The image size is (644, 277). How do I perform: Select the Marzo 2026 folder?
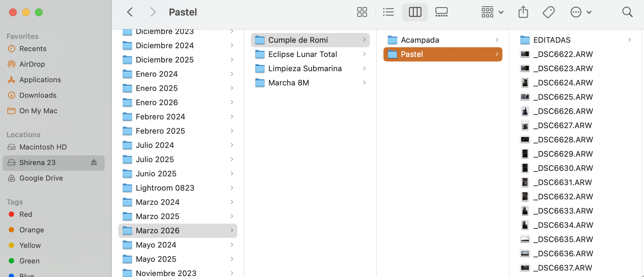(x=178, y=231)
